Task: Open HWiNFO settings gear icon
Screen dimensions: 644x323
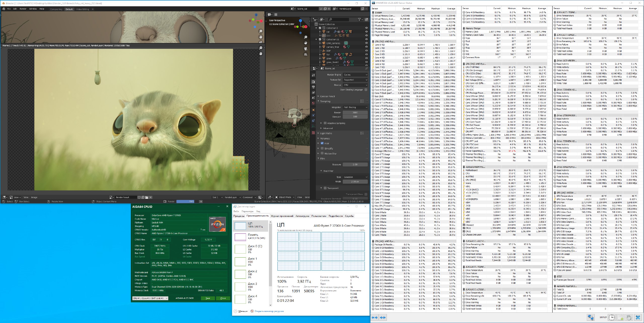Action: (629, 317)
